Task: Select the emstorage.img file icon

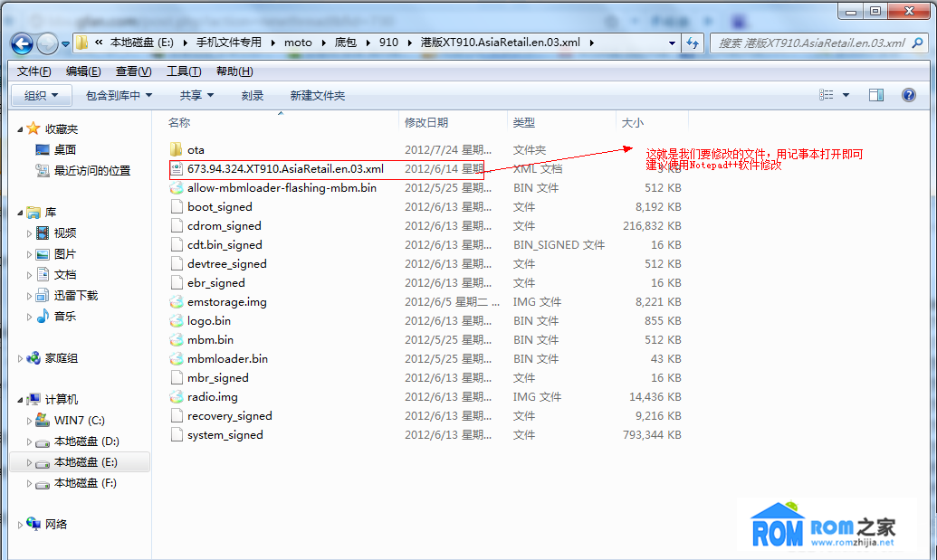Action: [177, 301]
